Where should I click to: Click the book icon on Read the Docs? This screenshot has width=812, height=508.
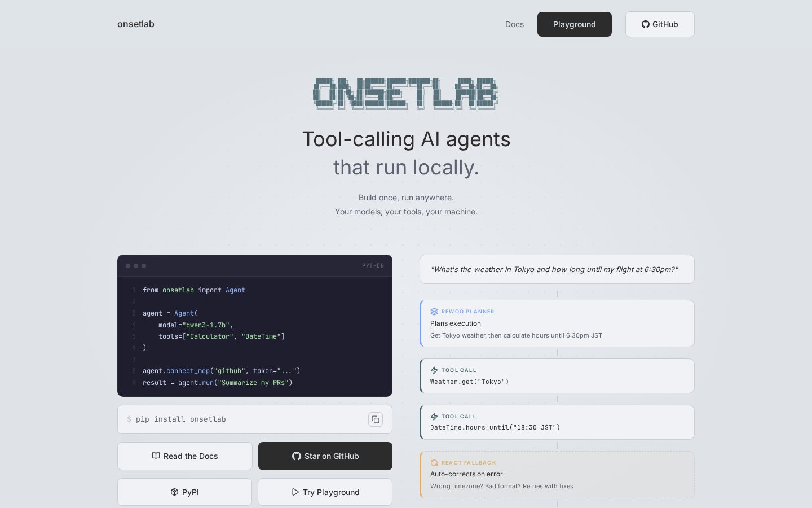(156, 456)
